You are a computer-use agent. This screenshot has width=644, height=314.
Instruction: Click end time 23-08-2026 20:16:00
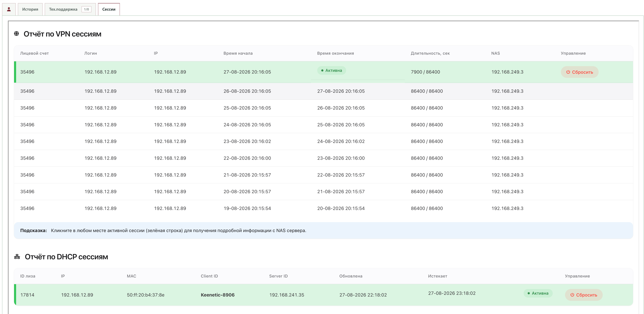(341, 158)
